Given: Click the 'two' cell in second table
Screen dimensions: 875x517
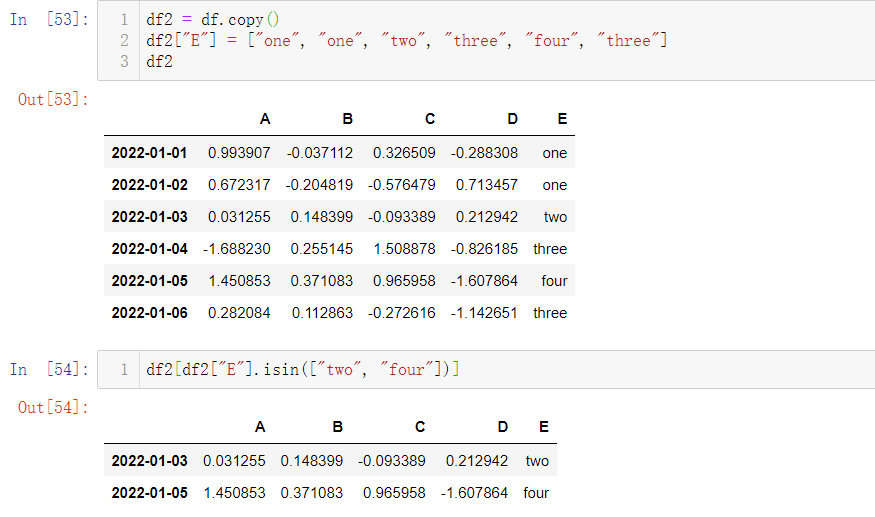Looking at the screenshot, I should coord(537,461).
